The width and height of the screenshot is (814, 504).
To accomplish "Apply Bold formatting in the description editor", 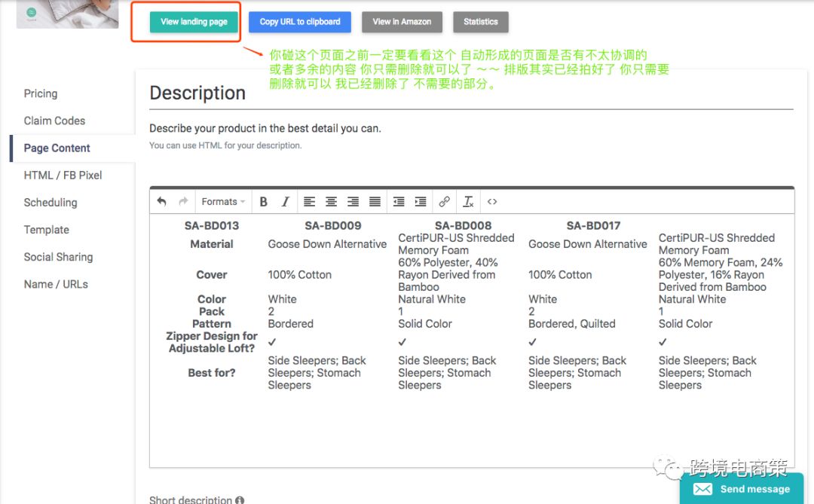I will (263, 201).
